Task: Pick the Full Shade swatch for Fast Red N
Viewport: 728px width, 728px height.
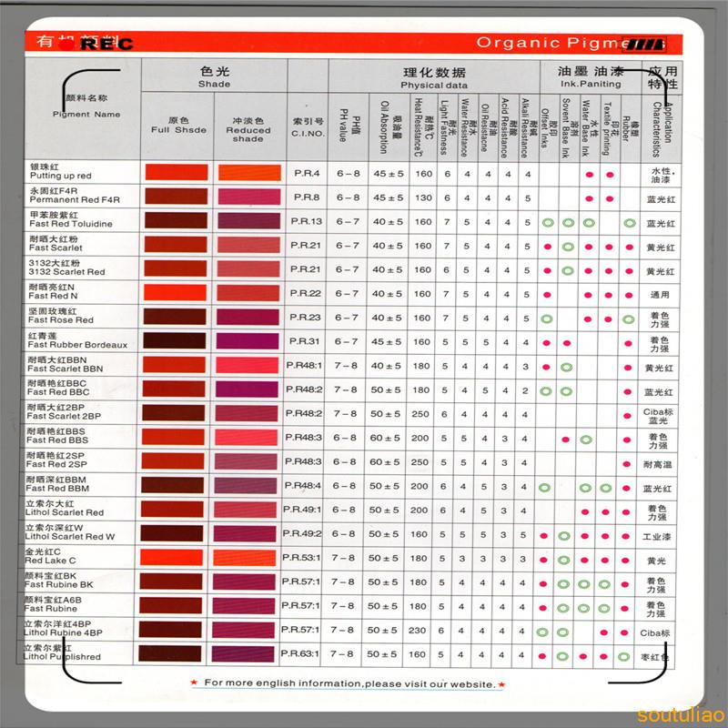Action: [175, 292]
